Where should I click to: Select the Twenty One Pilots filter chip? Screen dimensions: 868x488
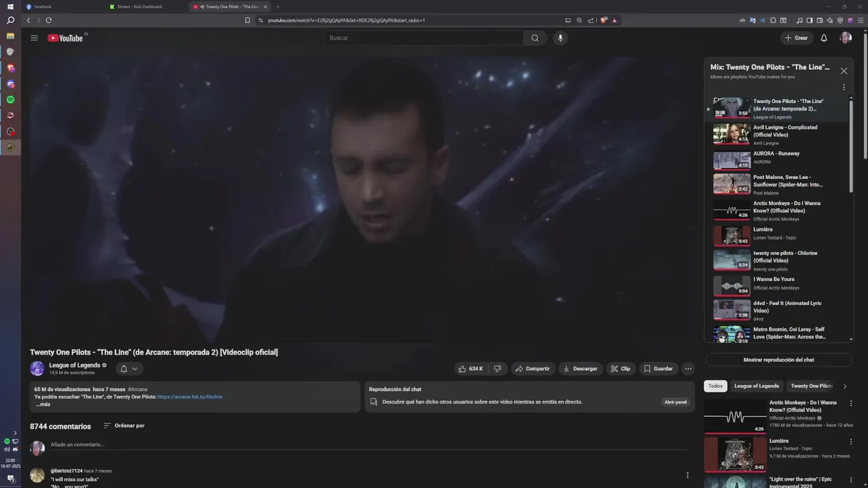[811, 386]
